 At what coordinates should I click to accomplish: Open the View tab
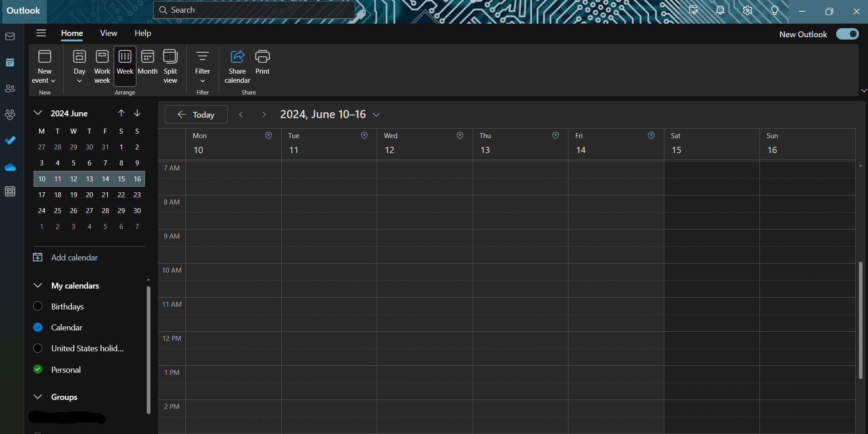[x=109, y=33]
